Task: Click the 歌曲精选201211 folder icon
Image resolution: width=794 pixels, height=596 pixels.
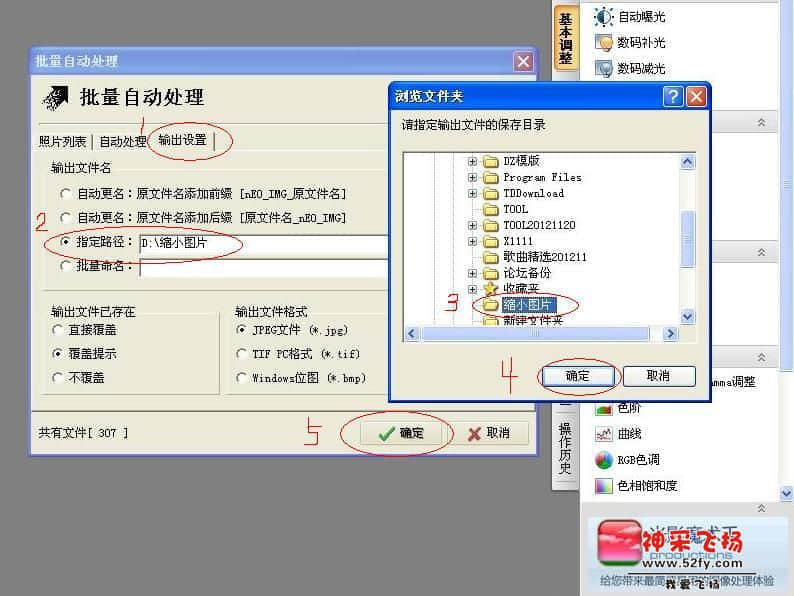Action: pos(490,257)
